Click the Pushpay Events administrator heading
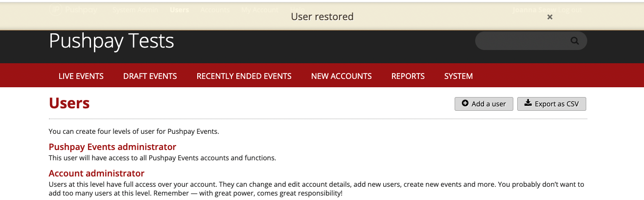Viewport: 644px width, 200px height. [x=112, y=147]
